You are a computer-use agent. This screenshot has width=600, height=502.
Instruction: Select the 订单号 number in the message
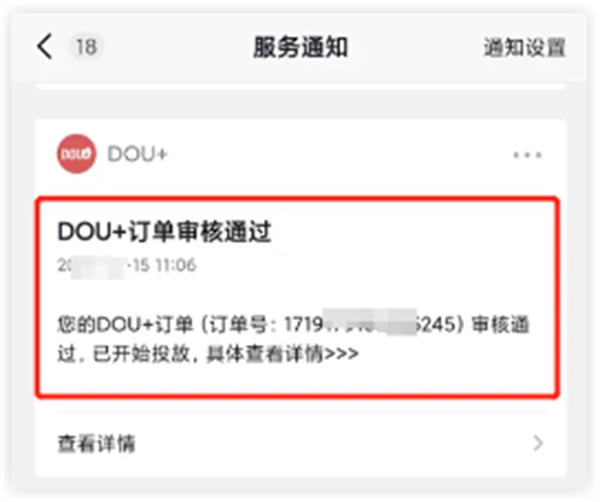(369, 324)
